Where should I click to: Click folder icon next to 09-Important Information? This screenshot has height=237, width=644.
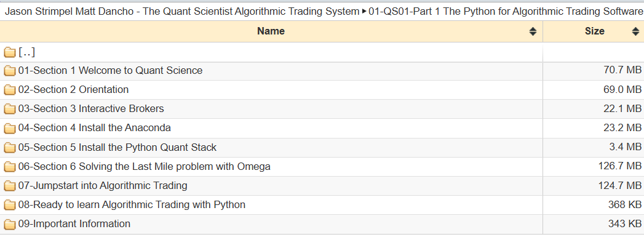point(9,224)
